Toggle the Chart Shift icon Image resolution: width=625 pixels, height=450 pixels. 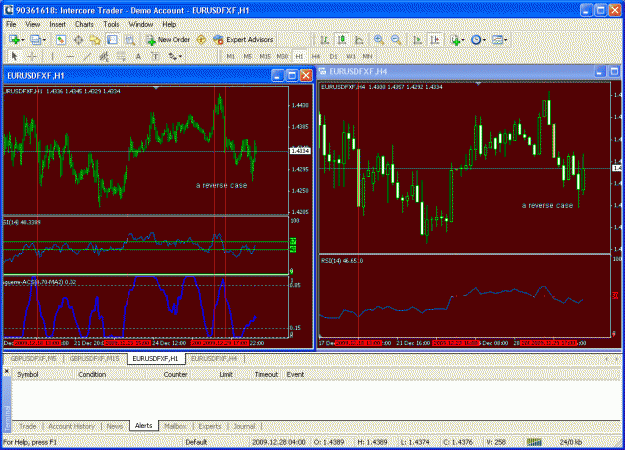pos(435,40)
